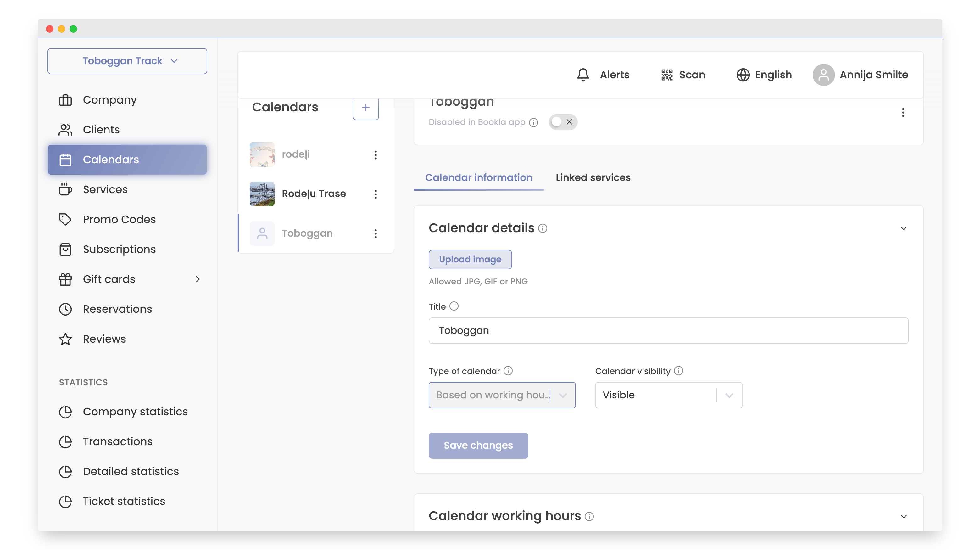Screen dimensions: 980x550
Task: Switch to Linked services tab
Action: click(x=593, y=177)
